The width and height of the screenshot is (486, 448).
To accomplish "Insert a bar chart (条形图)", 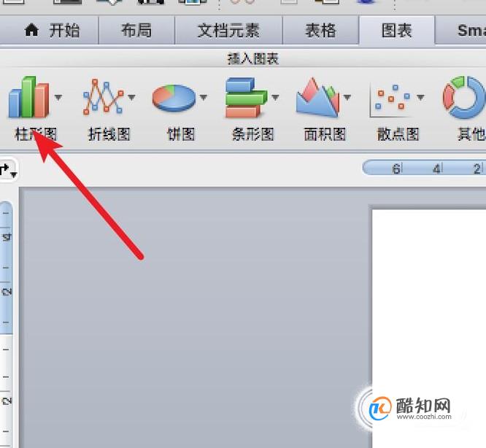I will 247,97.
